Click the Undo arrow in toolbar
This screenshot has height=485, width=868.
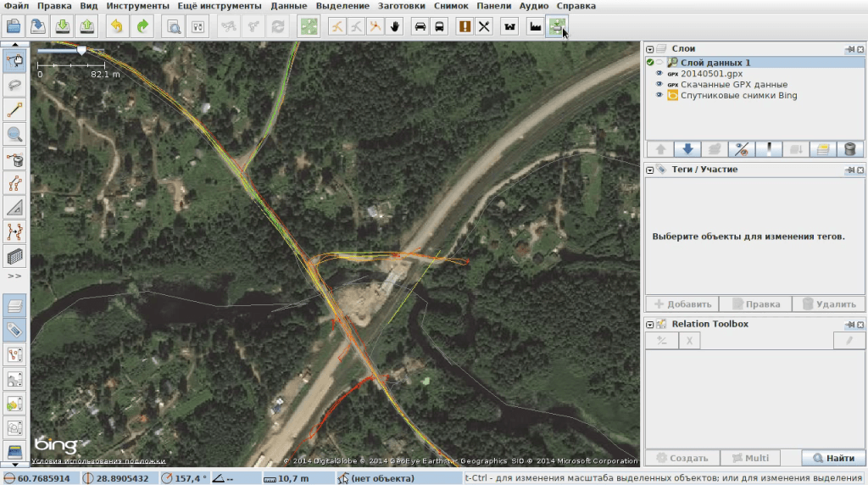pyautogui.click(x=116, y=26)
